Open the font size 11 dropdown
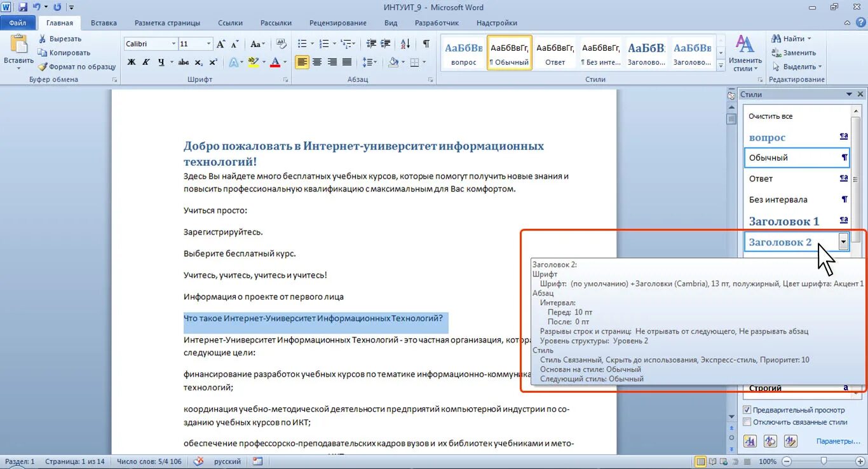This screenshot has height=469, width=868. tap(208, 44)
